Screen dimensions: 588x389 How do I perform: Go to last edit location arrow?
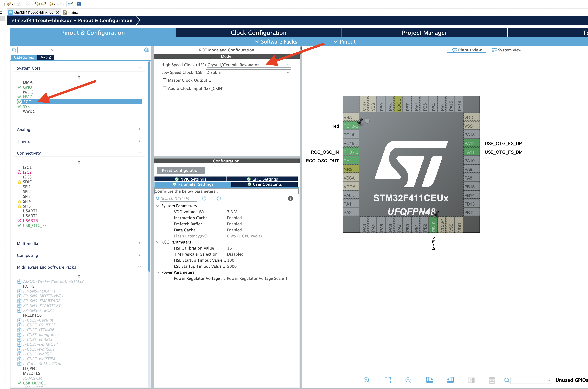[37, 4]
